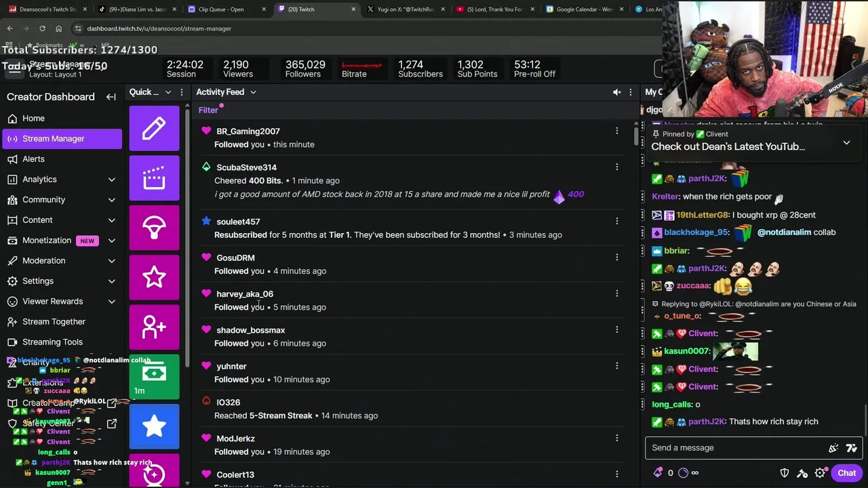
Task: Open Streaming Tools in the sidebar
Action: pos(62,342)
